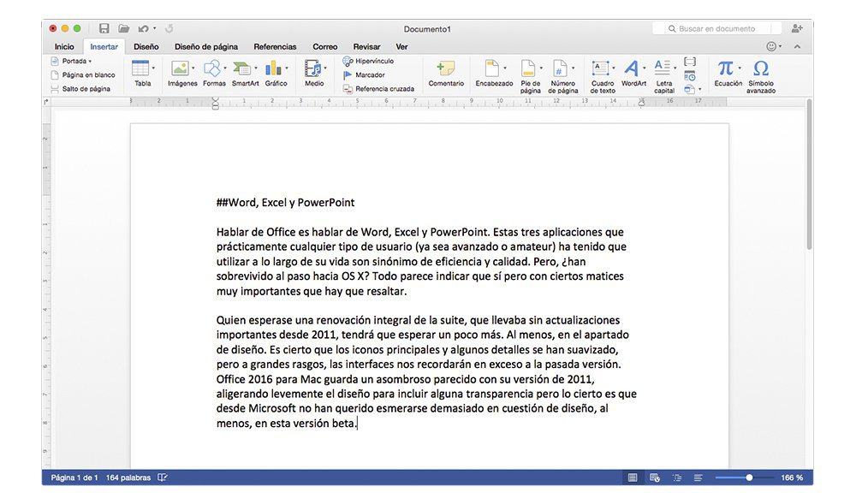Click the 164 palabras word count

(x=128, y=477)
